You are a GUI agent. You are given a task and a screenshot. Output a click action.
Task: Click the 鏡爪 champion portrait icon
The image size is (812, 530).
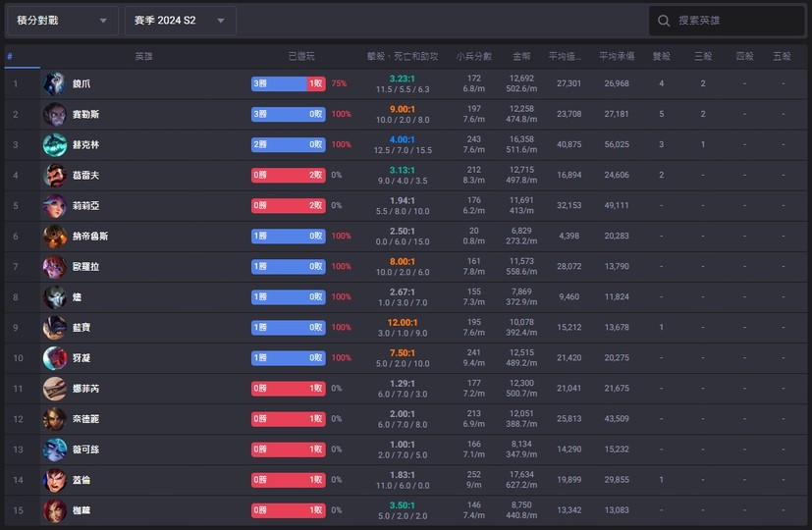coord(55,84)
